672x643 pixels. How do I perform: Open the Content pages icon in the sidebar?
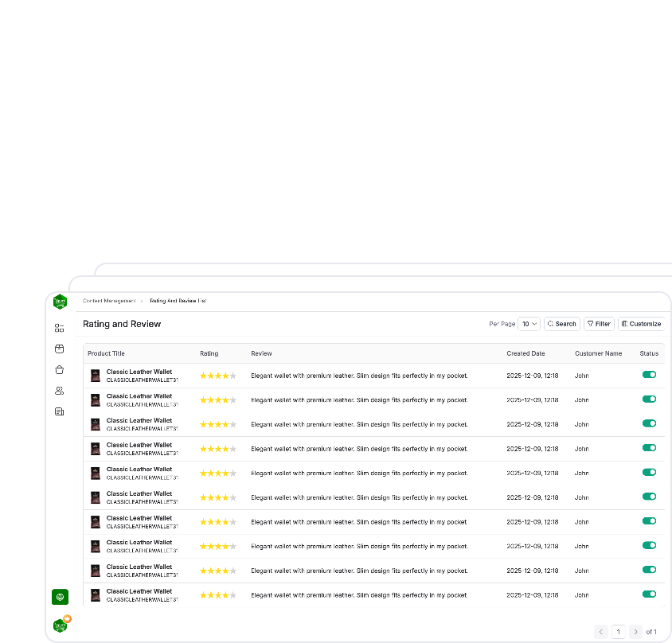[x=59, y=411]
